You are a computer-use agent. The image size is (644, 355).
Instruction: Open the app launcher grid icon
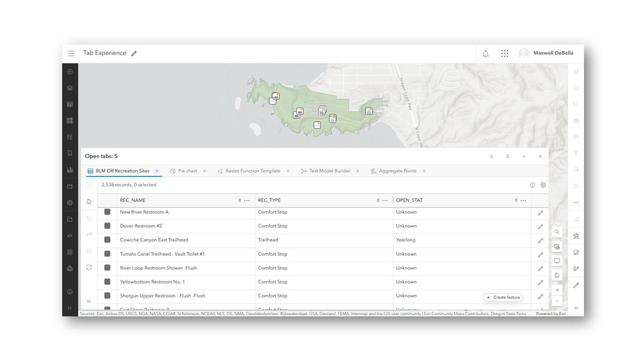click(505, 54)
